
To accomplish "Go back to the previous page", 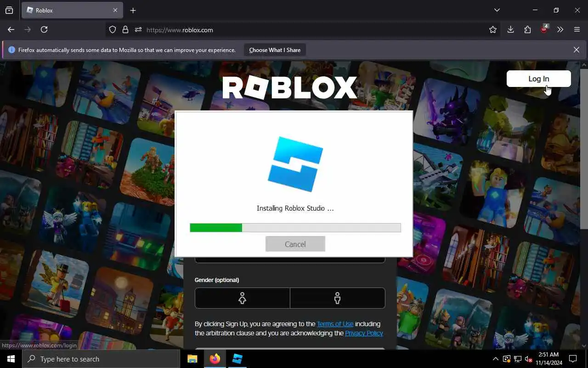I will pyautogui.click(x=11, y=29).
